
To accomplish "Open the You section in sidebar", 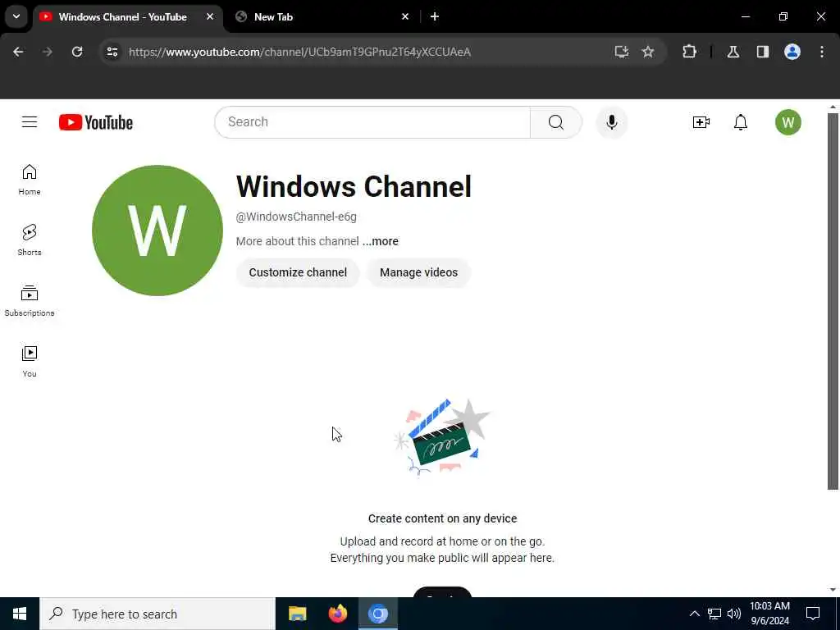I will click(30, 362).
